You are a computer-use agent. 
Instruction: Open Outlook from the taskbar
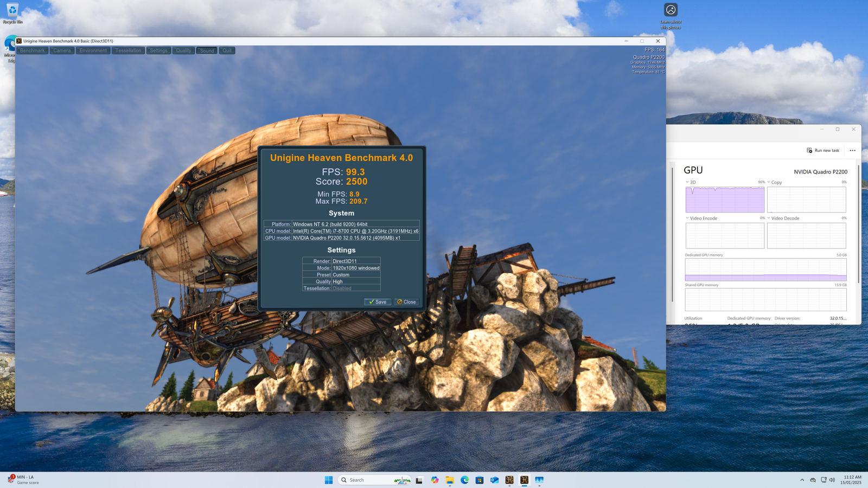coord(494,480)
